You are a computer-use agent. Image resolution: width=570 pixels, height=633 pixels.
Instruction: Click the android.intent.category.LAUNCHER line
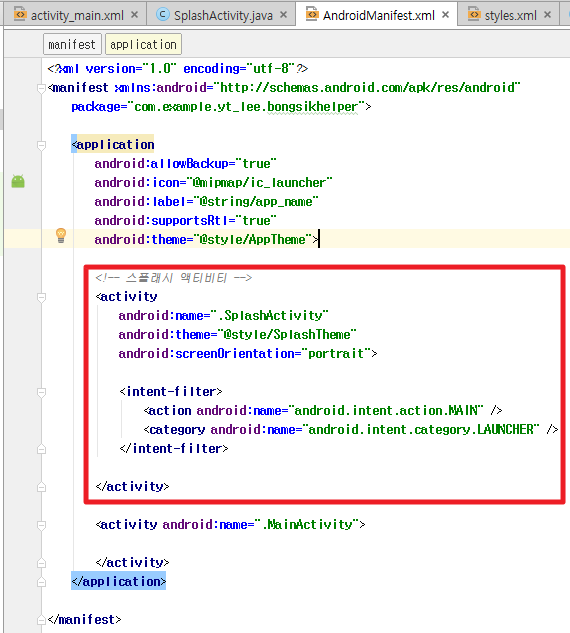(x=351, y=430)
